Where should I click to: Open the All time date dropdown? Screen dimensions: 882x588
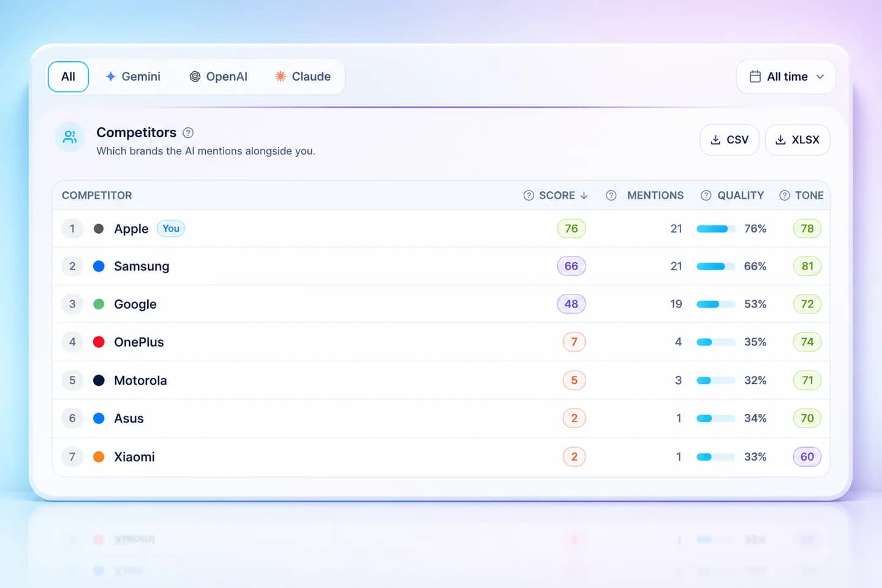point(786,77)
